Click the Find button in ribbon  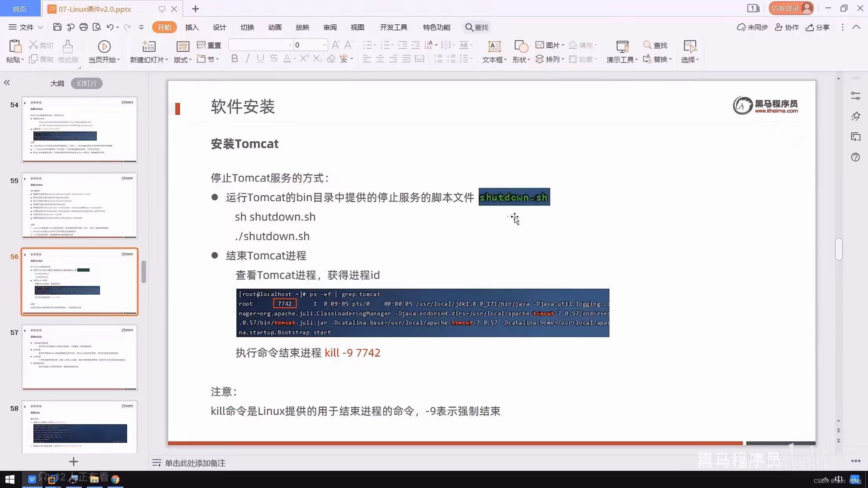655,45
